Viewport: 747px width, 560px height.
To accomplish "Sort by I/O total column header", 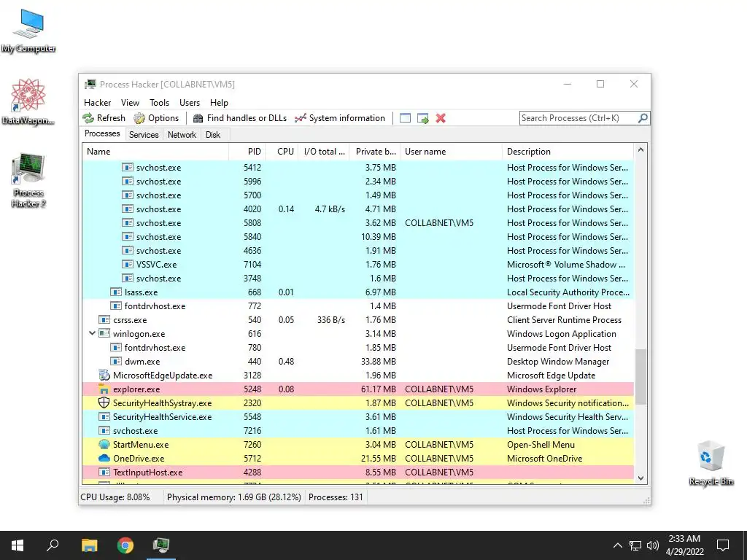I will pos(324,152).
